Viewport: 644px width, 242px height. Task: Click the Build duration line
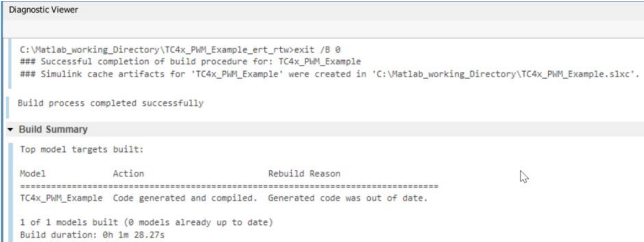pyautogui.click(x=92, y=235)
